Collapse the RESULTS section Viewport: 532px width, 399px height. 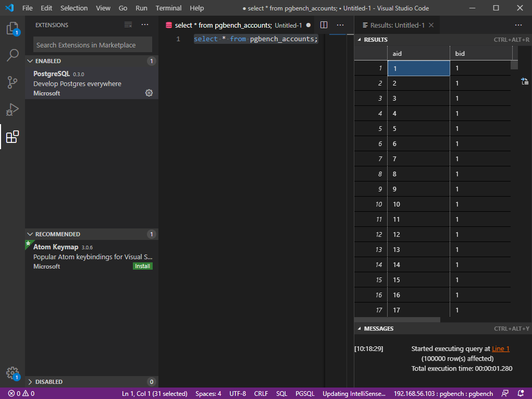360,39
